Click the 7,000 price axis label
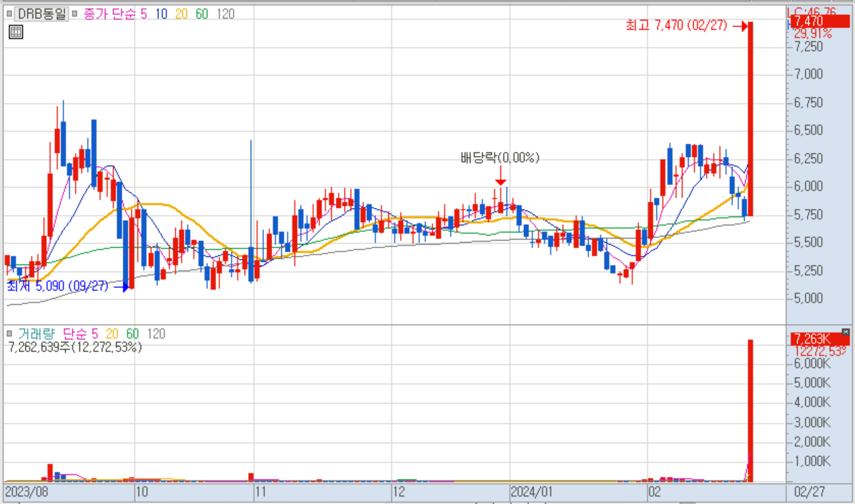This screenshot has width=855, height=504. point(808,75)
